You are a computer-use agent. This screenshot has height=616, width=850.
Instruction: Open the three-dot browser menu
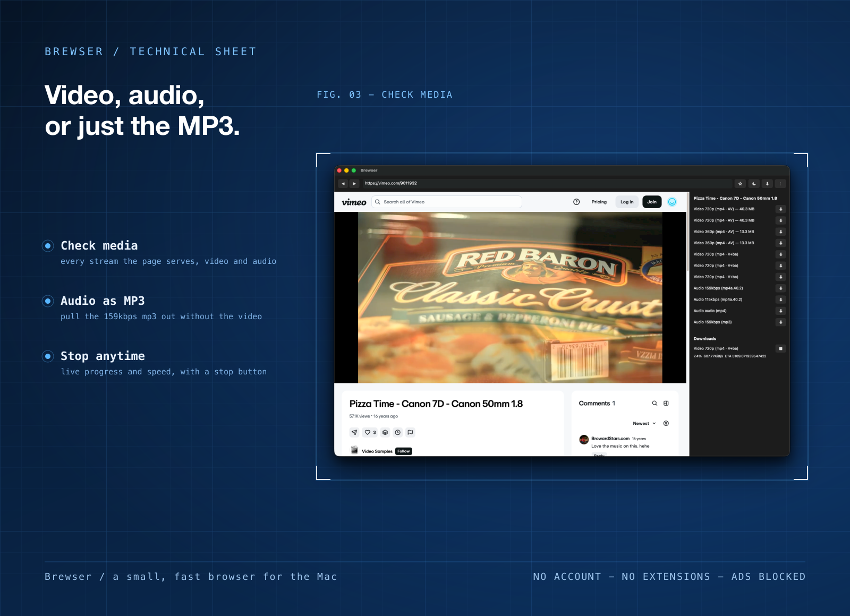tap(780, 184)
